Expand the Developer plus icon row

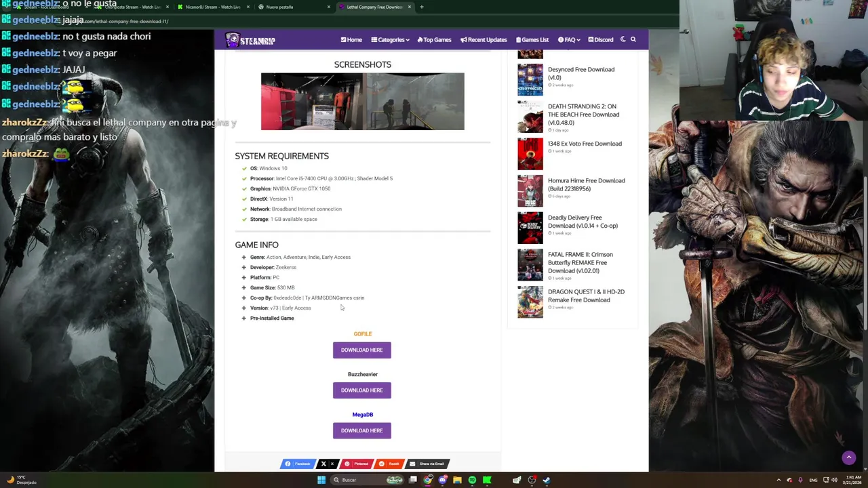244,268
